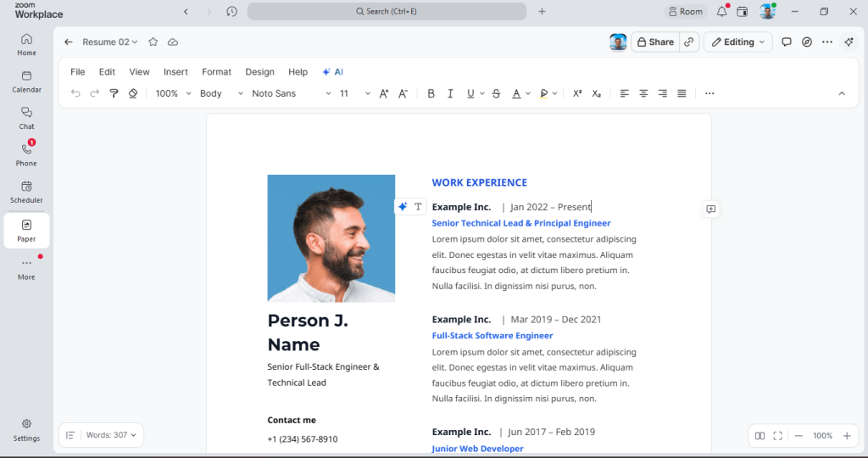This screenshot has height=458, width=868.
Task: Open the highlight color picker arrow
Action: point(554,93)
